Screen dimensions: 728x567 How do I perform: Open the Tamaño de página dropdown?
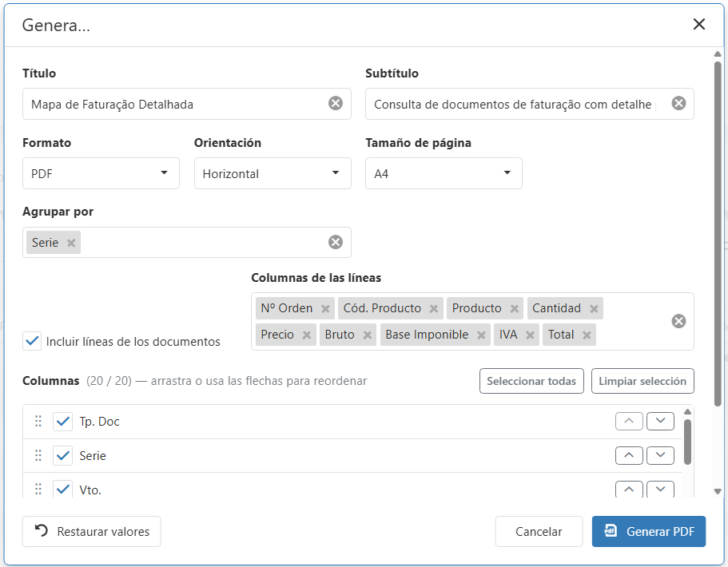[x=444, y=173]
